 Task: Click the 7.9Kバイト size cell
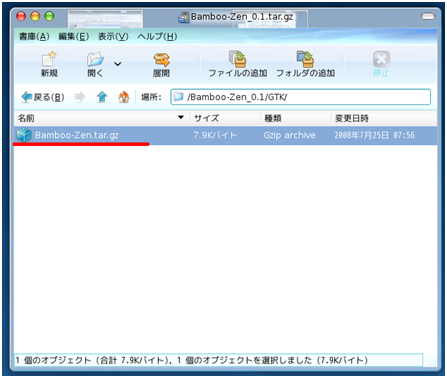(x=215, y=135)
